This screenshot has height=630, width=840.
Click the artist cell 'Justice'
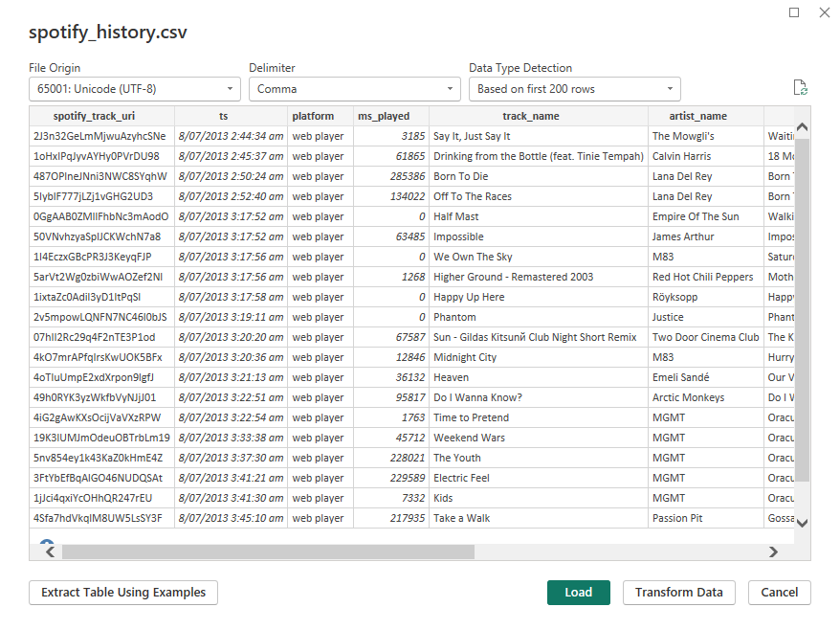click(705, 318)
